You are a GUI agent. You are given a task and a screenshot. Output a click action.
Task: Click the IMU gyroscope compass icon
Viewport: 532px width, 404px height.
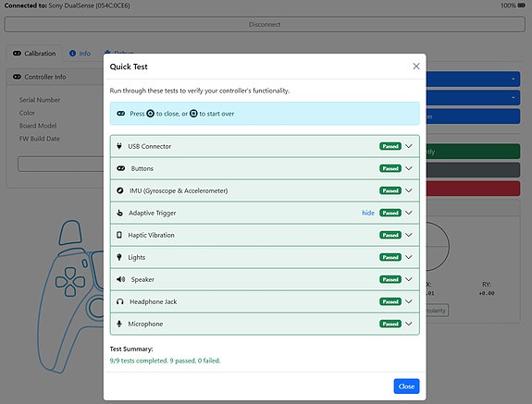(119, 190)
